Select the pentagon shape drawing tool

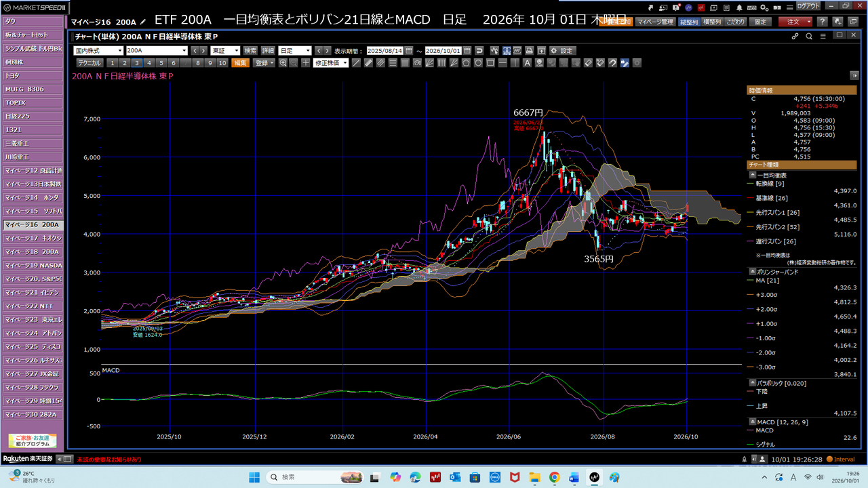click(x=466, y=63)
